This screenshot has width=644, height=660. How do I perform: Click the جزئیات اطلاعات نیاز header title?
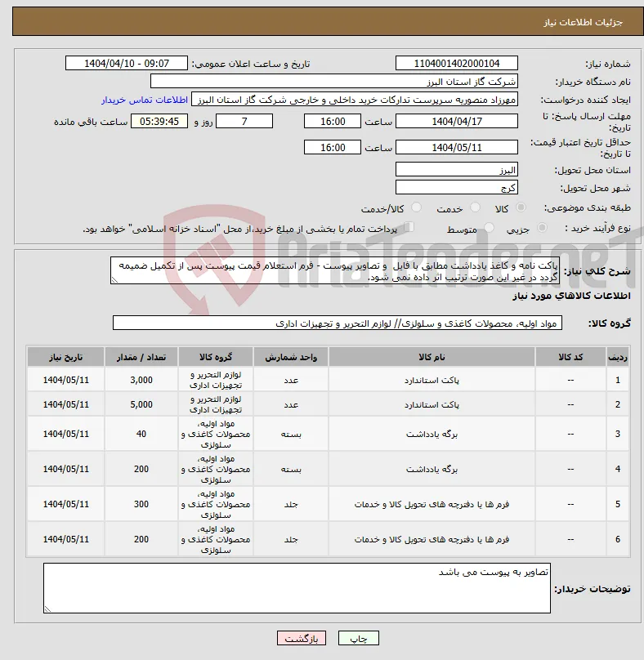coord(583,22)
